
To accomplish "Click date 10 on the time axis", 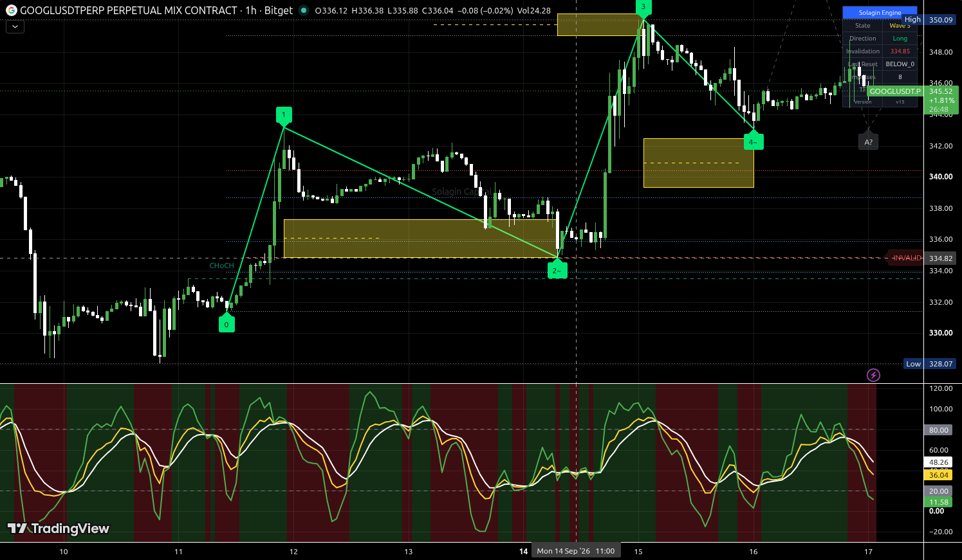I will point(63,551).
